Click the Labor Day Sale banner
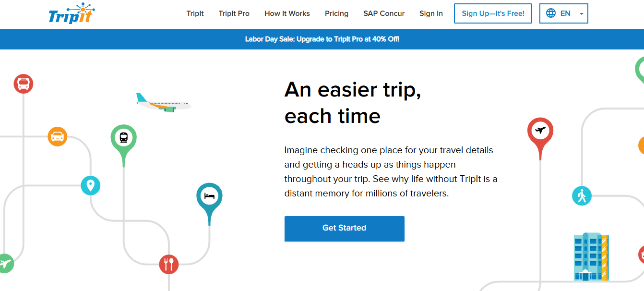Screen dimensions: 644x291 click(x=322, y=39)
